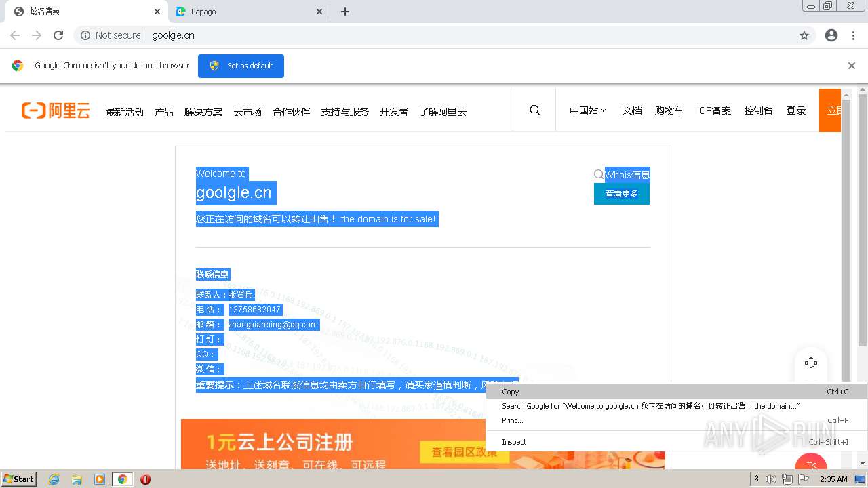The image size is (868, 488).
Task: Click the phone number 13758682047
Action: pyautogui.click(x=254, y=310)
